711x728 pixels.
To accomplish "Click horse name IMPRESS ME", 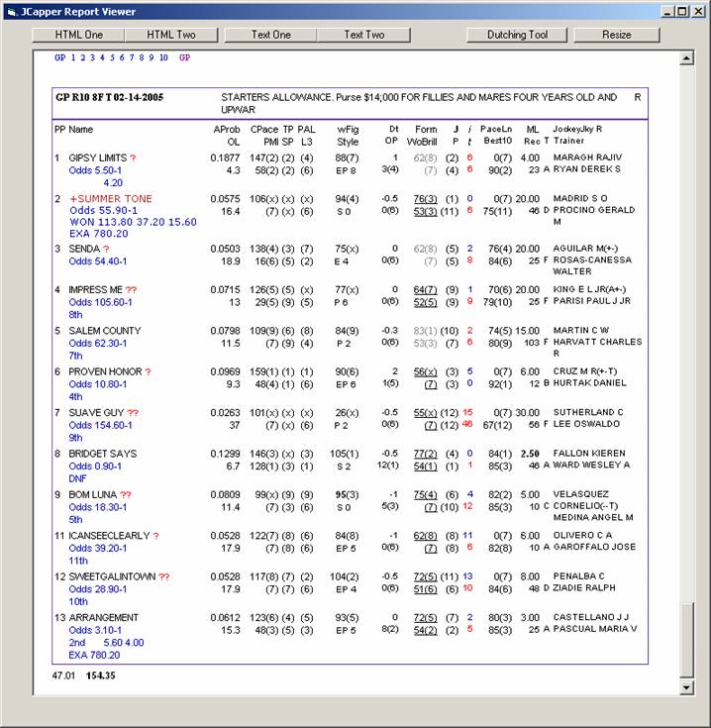I will pyautogui.click(x=96, y=289).
